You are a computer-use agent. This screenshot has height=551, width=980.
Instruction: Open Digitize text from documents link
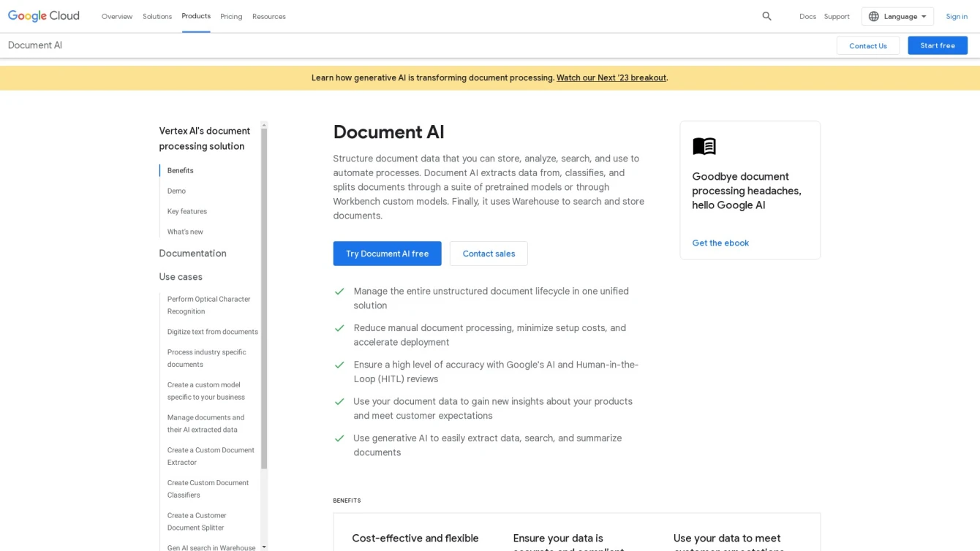213,332
